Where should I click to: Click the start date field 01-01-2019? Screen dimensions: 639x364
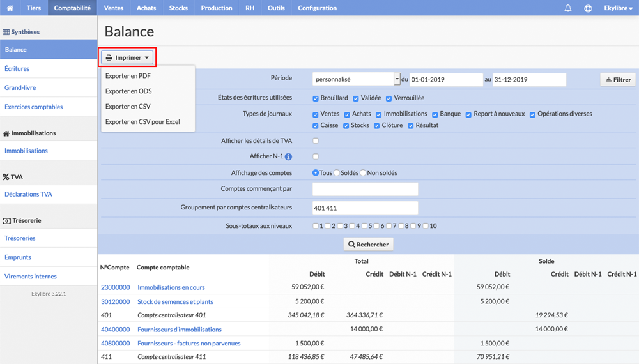point(446,79)
